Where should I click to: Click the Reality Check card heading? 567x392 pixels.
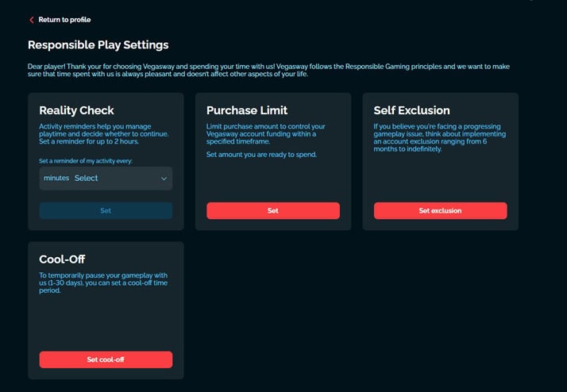(77, 110)
